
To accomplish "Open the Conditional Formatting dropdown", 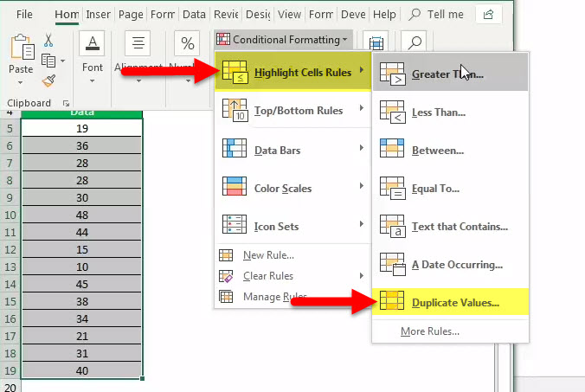I will click(x=284, y=40).
